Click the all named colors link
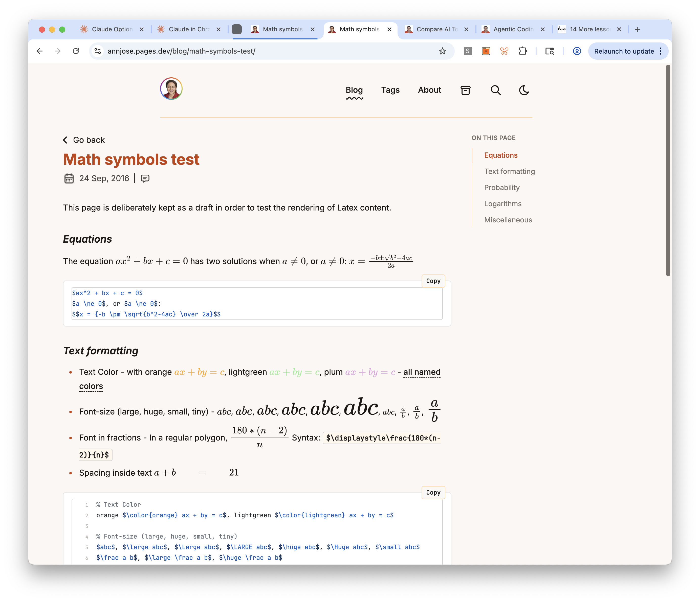This screenshot has width=700, height=602. pyautogui.click(x=422, y=372)
